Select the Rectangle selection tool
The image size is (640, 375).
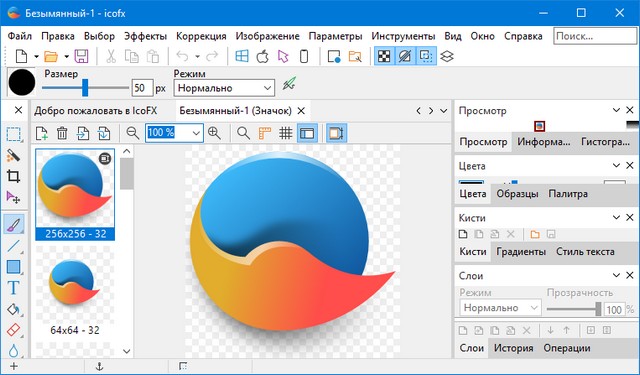pyautogui.click(x=13, y=134)
